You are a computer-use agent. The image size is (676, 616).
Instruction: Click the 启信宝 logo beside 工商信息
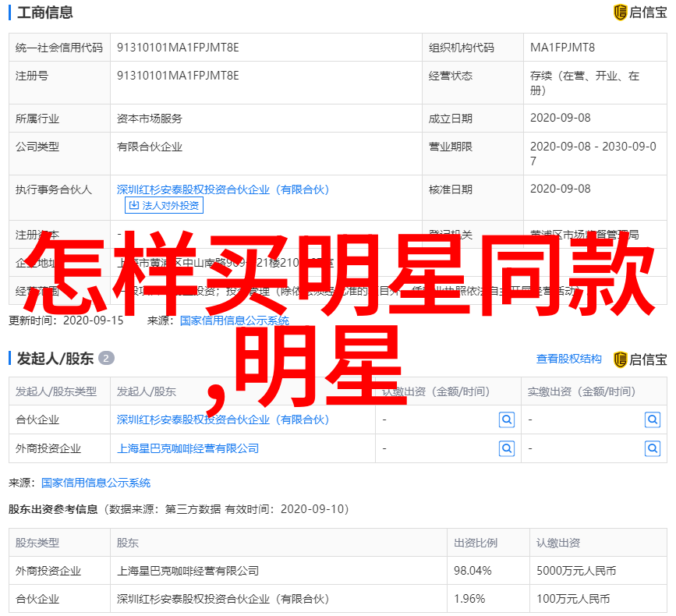tap(640, 12)
